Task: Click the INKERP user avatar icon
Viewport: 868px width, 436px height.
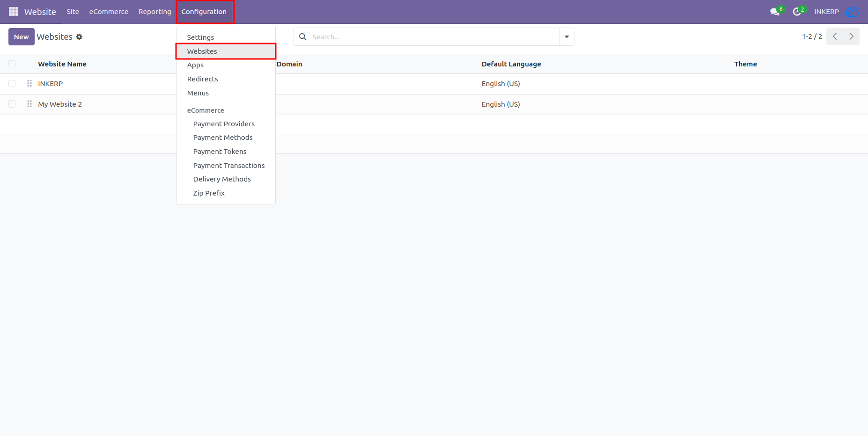Action: (852, 12)
